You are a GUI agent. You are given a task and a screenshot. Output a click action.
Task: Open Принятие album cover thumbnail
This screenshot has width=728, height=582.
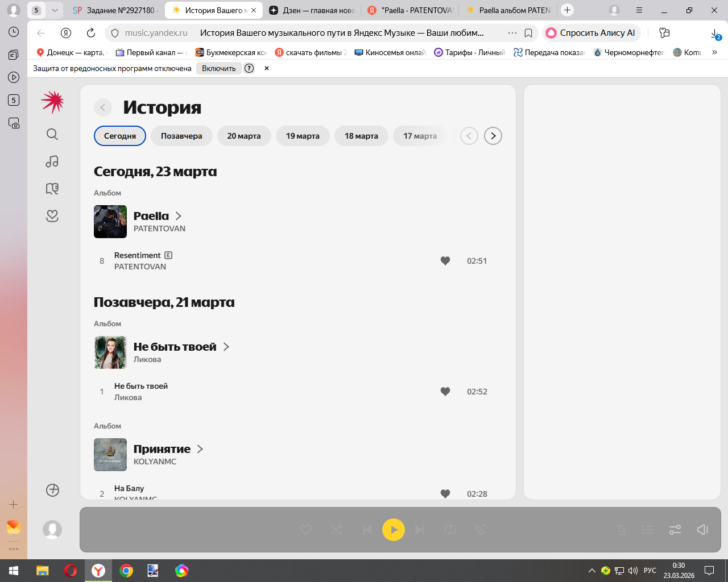(x=110, y=455)
